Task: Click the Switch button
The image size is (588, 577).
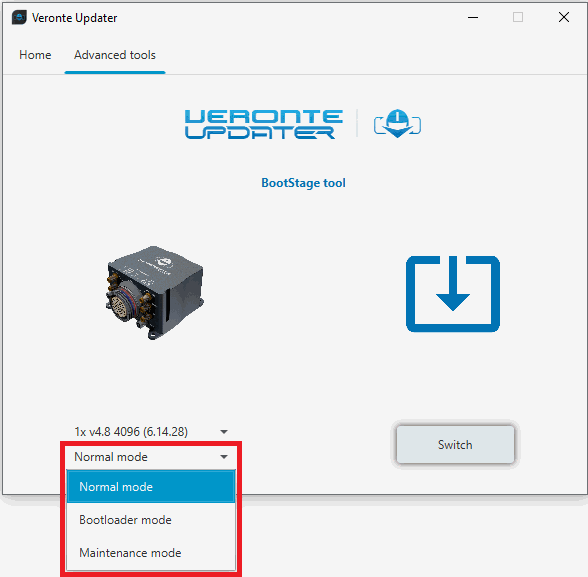Action: tap(455, 445)
